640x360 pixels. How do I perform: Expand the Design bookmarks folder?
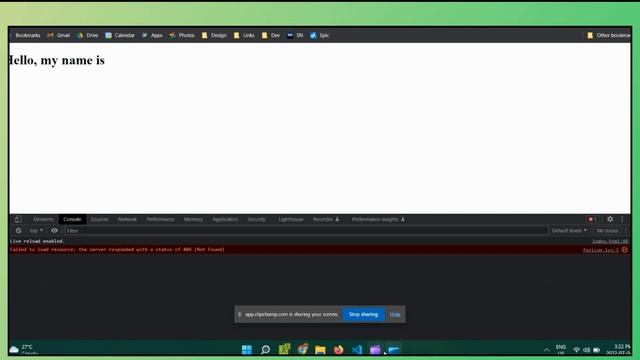pos(214,36)
